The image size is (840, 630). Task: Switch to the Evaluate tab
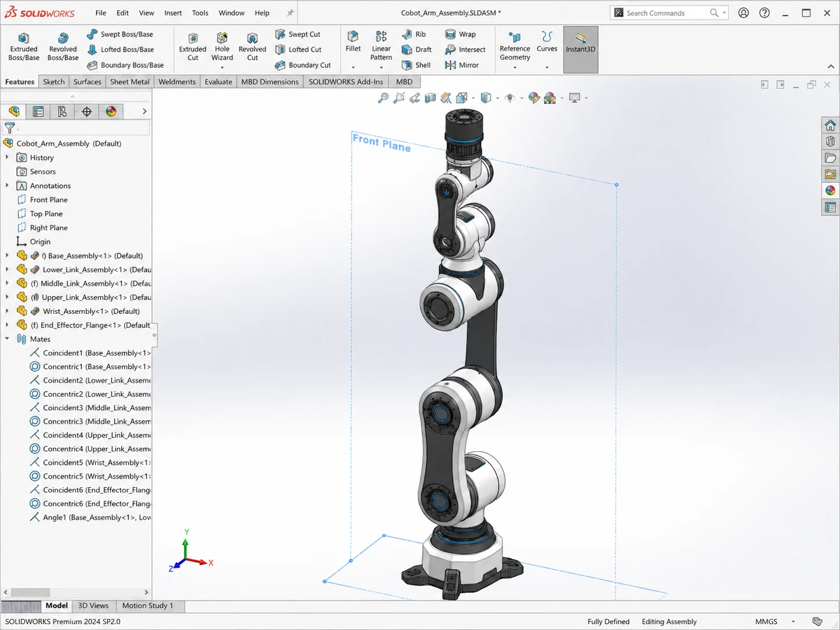pos(218,82)
